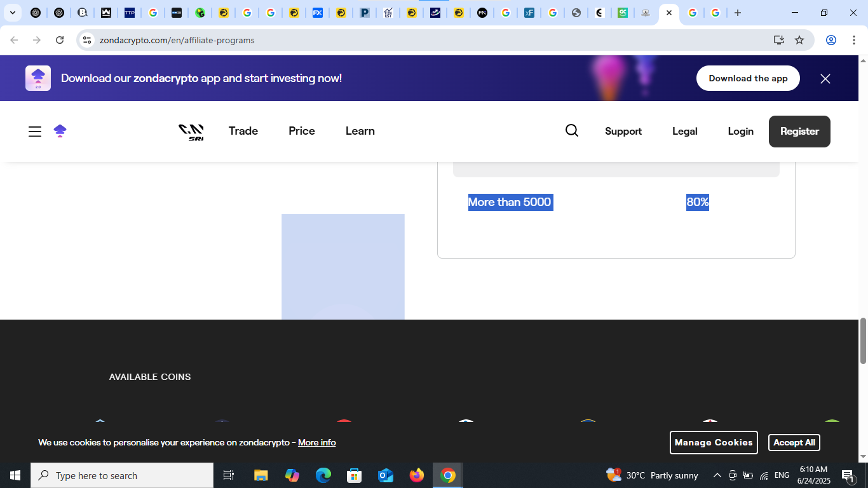Image resolution: width=868 pixels, height=488 pixels.
Task: Open Wi-Fi network settings icon
Action: click(764, 475)
